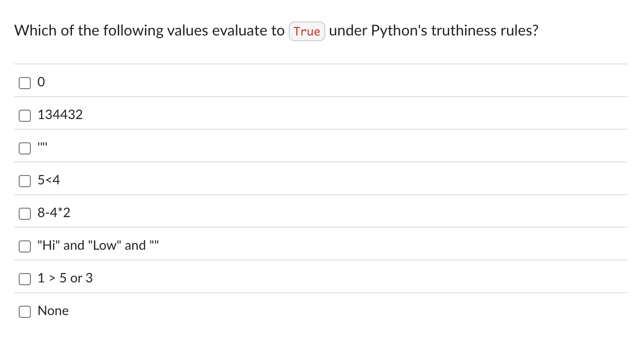Check the box beside "Hi" and "Low" and ""
Screen dimensions: 644x337
tap(24, 246)
